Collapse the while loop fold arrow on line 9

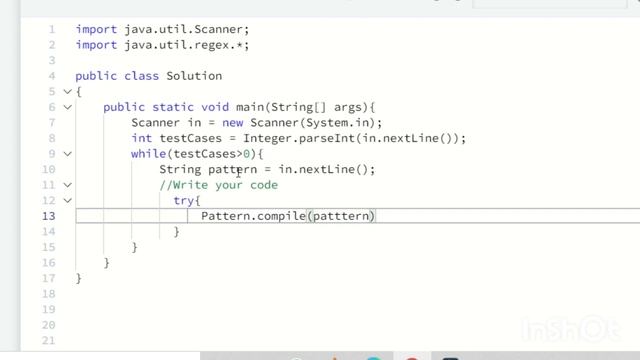68,154
